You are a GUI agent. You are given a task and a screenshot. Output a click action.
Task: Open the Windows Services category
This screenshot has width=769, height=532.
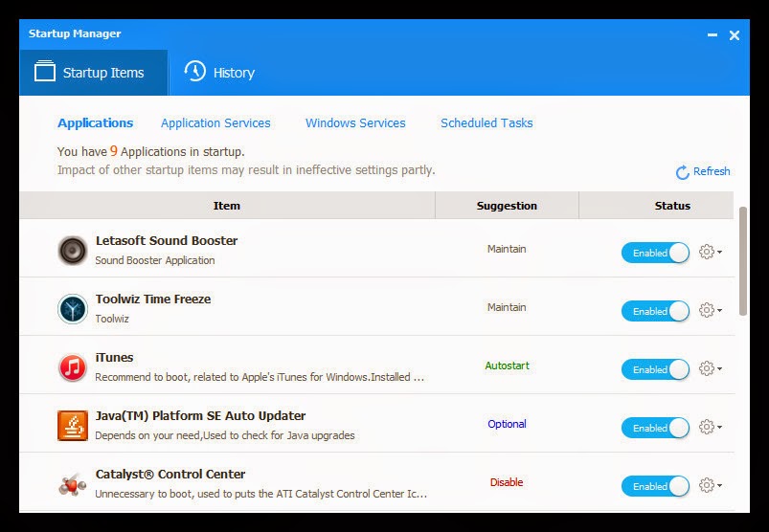pos(355,123)
